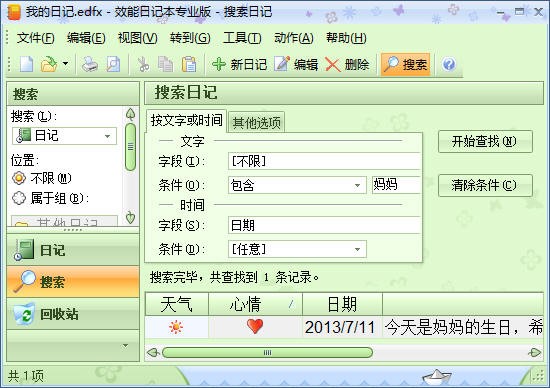Image resolution: width=550 pixels, height=388 pixels.
Task: Click the right scroll arrow of results
Action: (x=535, y=353)
